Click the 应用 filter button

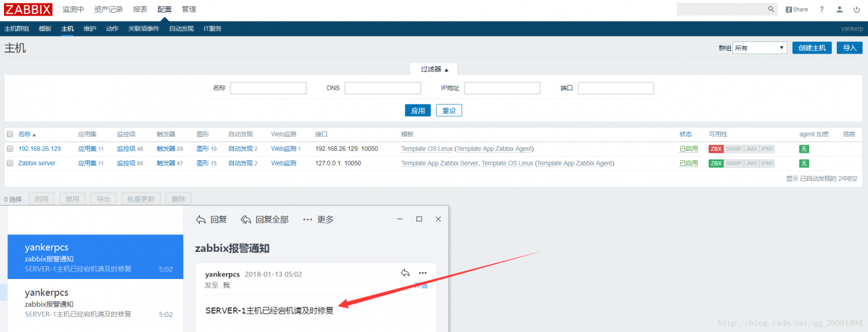(x=418, y=110)
